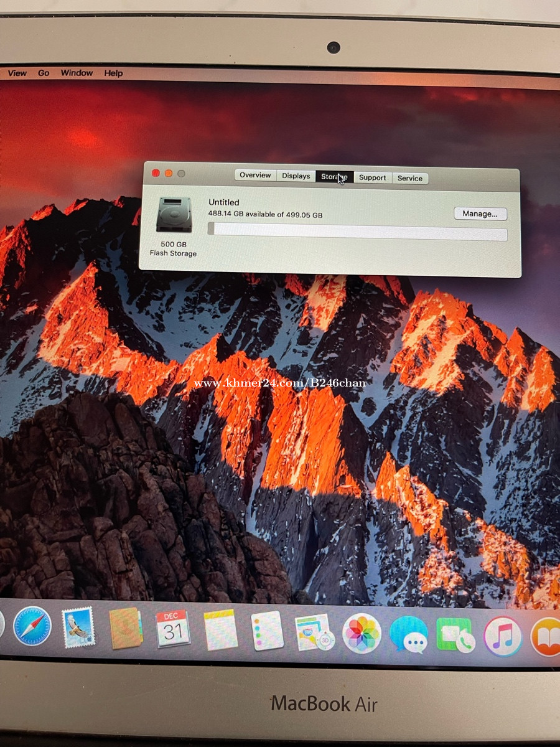The width and height of the screenshot is (560, 747).
Task: Click the '500 GB Flash Storage' label
Action: pos(173,249)
